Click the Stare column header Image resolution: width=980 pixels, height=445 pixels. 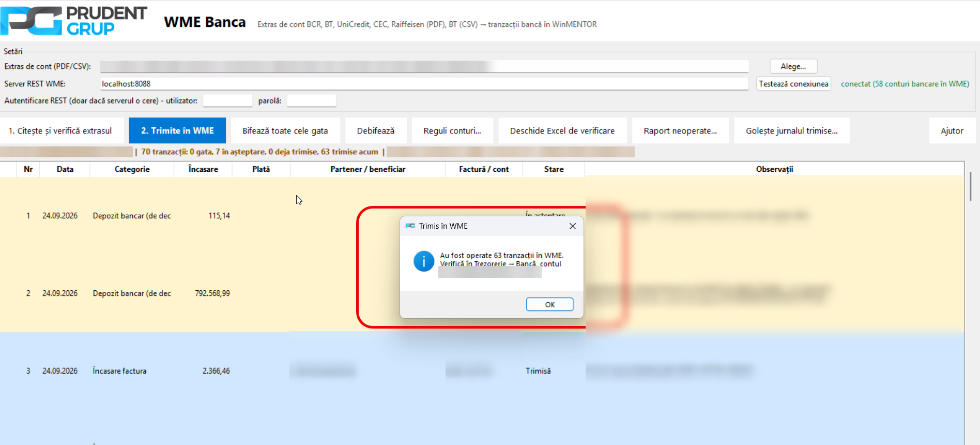tap(554, 169)
